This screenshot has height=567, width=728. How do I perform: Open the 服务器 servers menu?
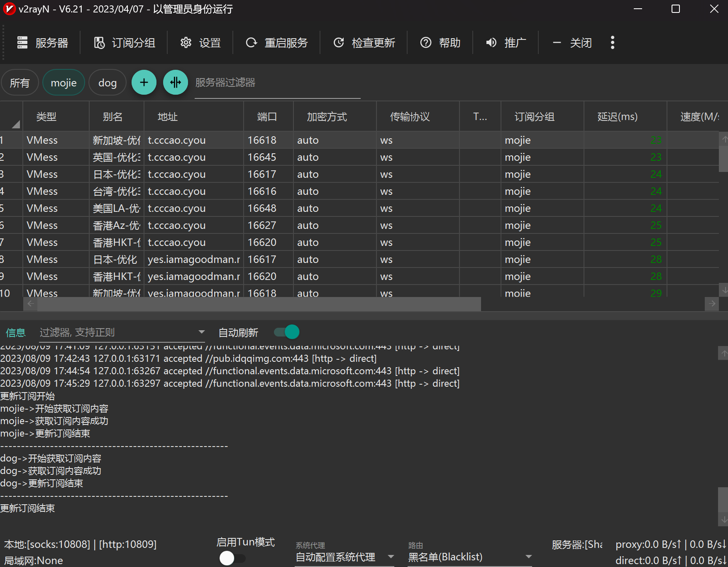click(43, 43)
